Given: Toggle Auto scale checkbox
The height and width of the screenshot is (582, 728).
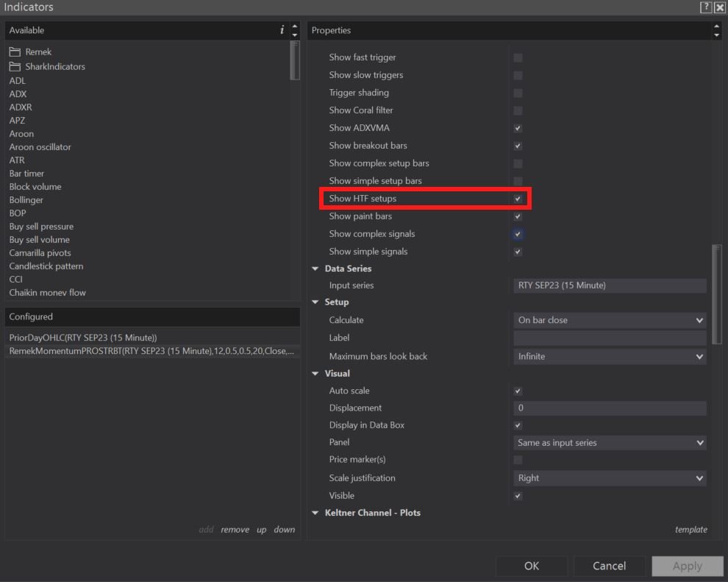Looking at the screenshot, I should coord(518,391).
